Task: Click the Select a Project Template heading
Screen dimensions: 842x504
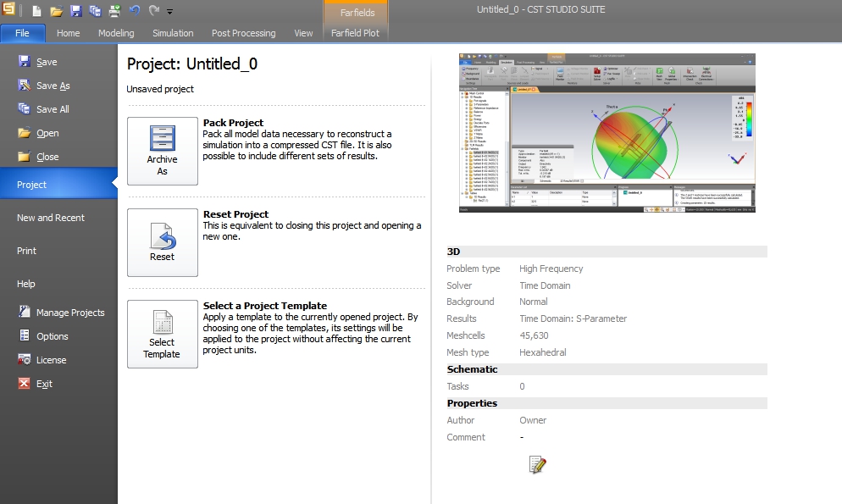Action: [x=265, y=306]
